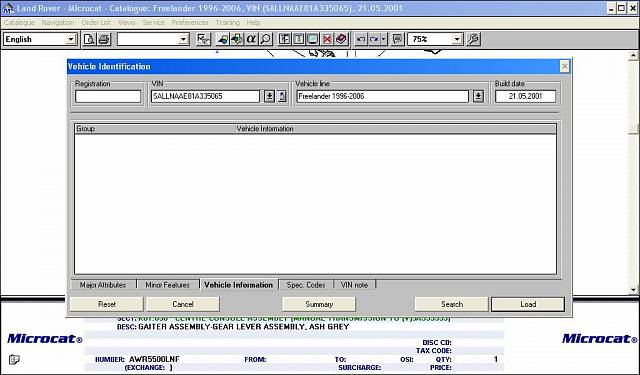
Task: Click the Registration input field
Action: click(x=108, y=97)
